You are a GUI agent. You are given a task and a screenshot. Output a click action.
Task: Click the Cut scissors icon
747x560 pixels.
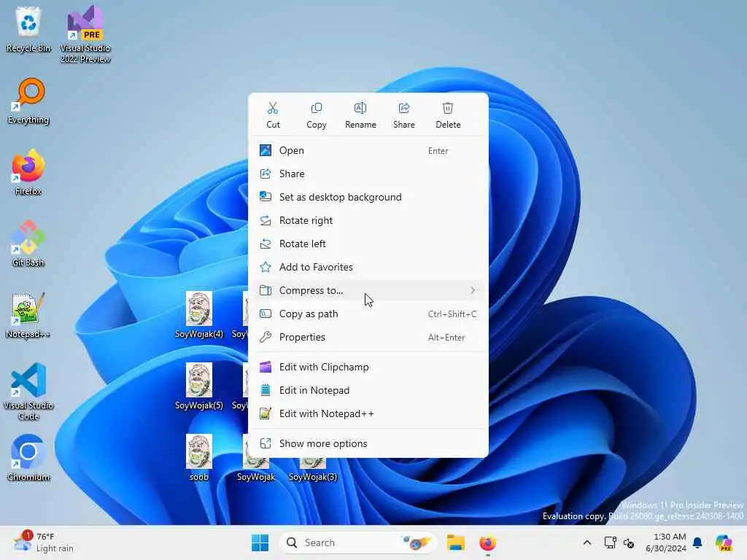point(273,108)
